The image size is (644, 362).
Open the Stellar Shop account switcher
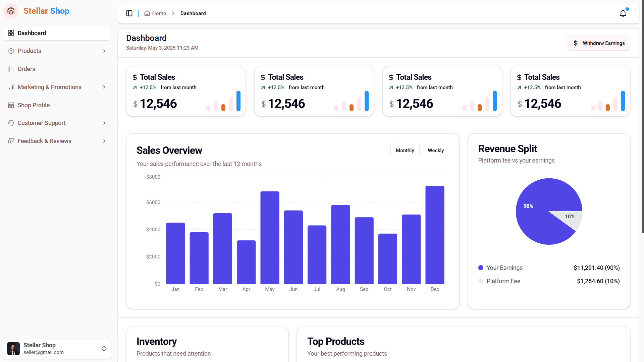point(104,349)
